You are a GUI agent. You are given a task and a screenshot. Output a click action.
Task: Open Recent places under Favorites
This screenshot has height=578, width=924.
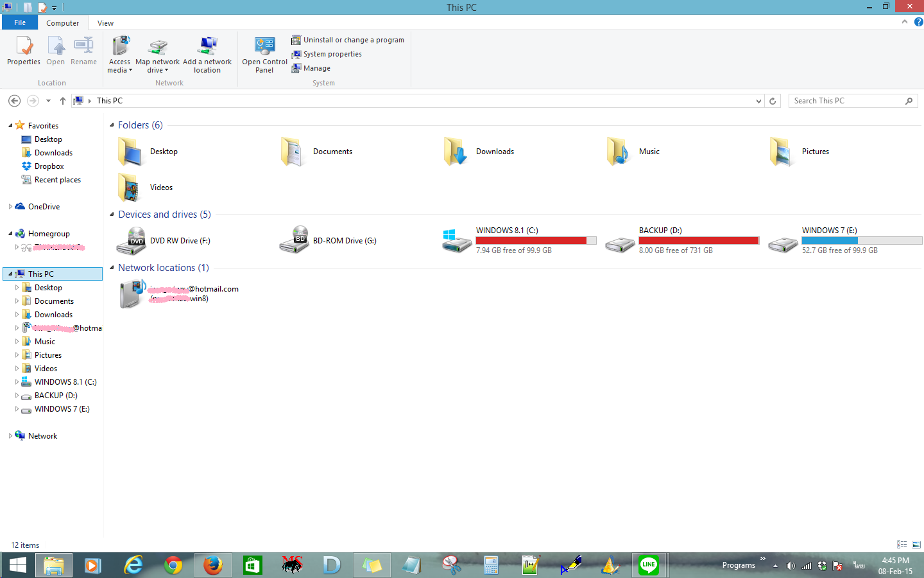click(51, 180)
